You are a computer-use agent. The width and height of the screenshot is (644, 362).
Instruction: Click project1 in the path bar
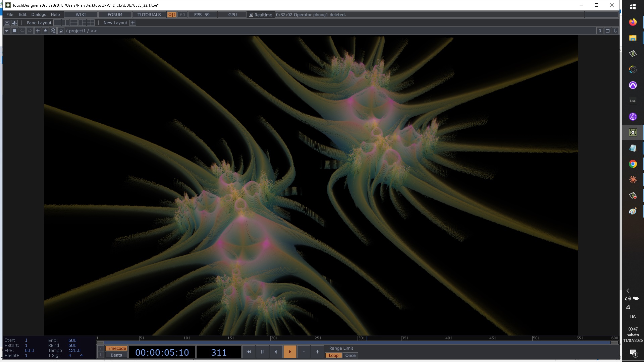pyautogui.click(x=77, y=31)
